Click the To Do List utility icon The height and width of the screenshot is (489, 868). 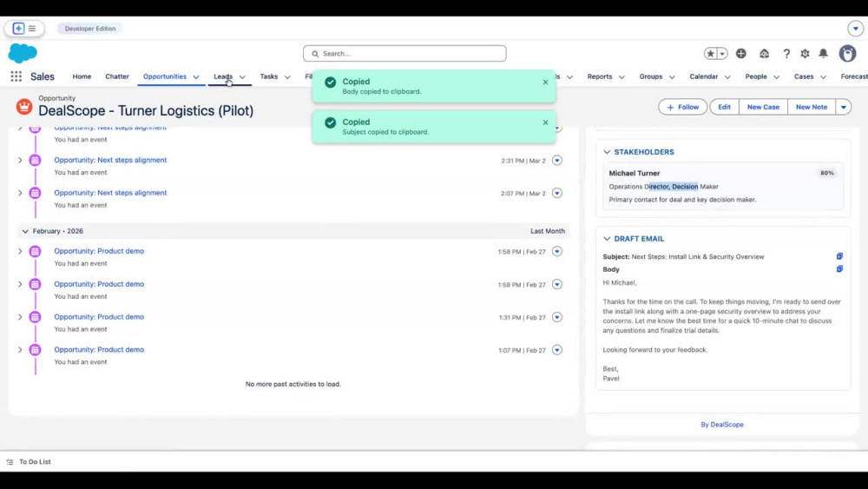[x=10, y=462]
